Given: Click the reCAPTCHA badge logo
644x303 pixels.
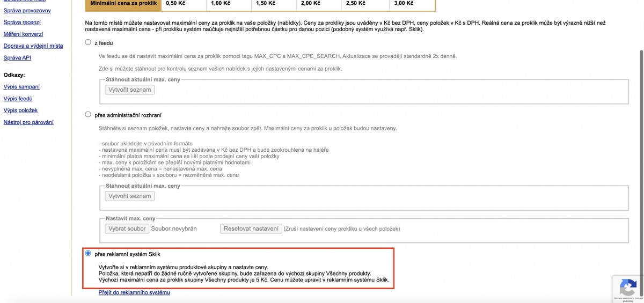Looking at the screenshot, I should (x=627, y=286).
